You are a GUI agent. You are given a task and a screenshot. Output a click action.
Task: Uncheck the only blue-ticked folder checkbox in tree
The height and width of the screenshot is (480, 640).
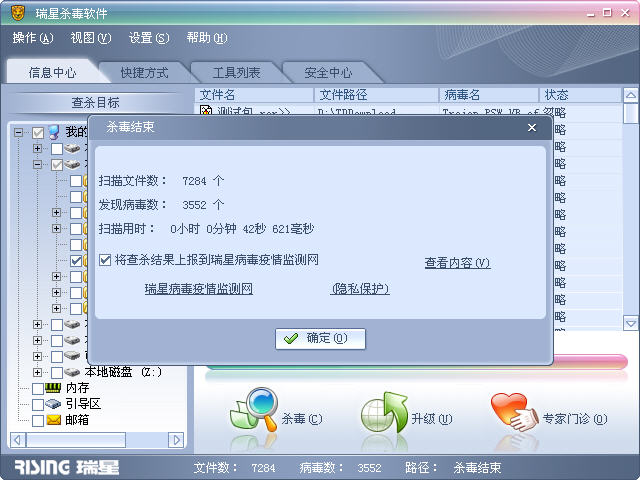pyautogui.click(x=76, y=260)
